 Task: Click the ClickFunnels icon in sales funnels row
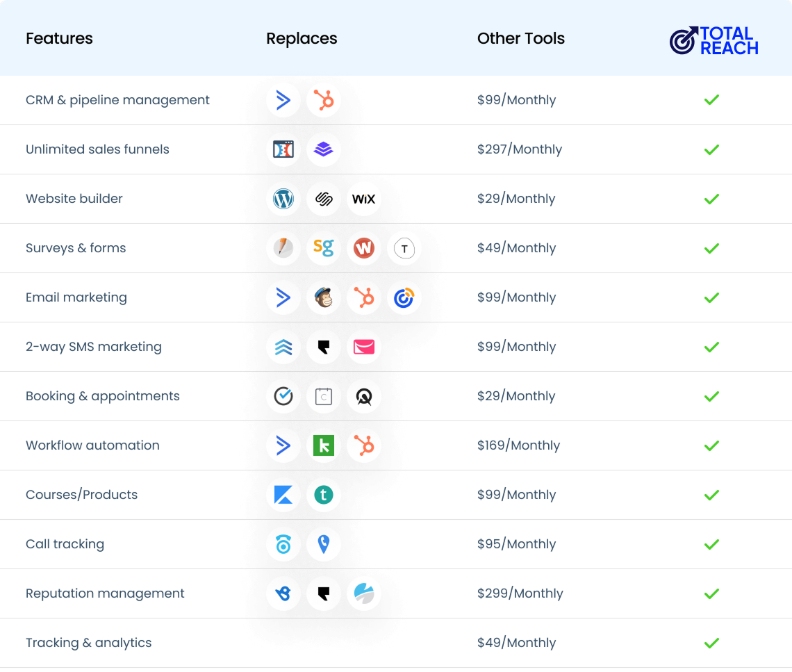(x=283, y=149)
